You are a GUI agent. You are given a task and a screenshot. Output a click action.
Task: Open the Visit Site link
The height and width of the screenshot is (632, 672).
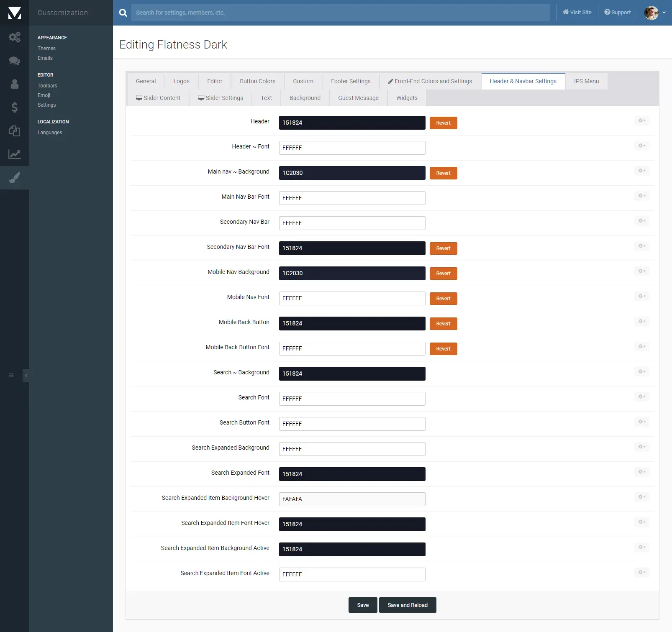coord(577,13)
